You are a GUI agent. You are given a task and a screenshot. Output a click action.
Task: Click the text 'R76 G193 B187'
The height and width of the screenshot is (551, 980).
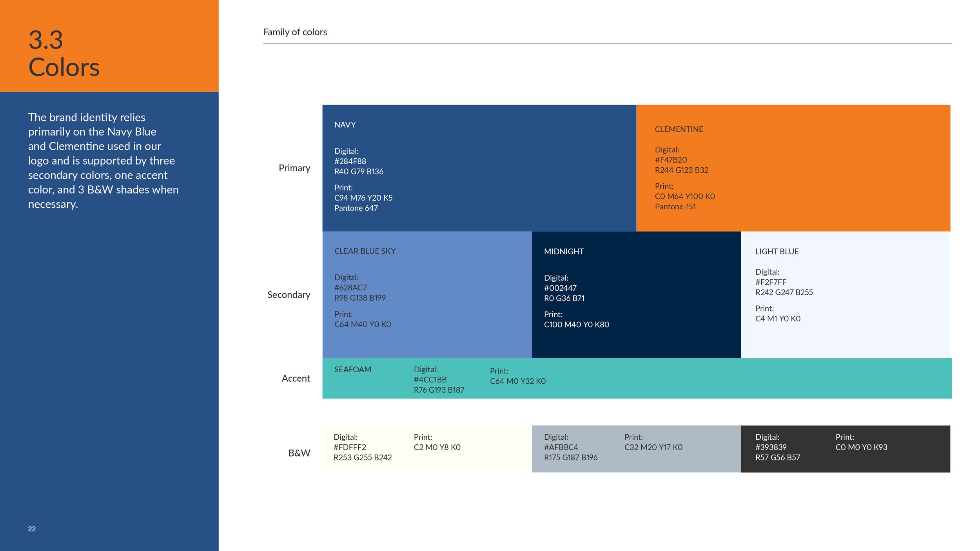tap(439, 390)
